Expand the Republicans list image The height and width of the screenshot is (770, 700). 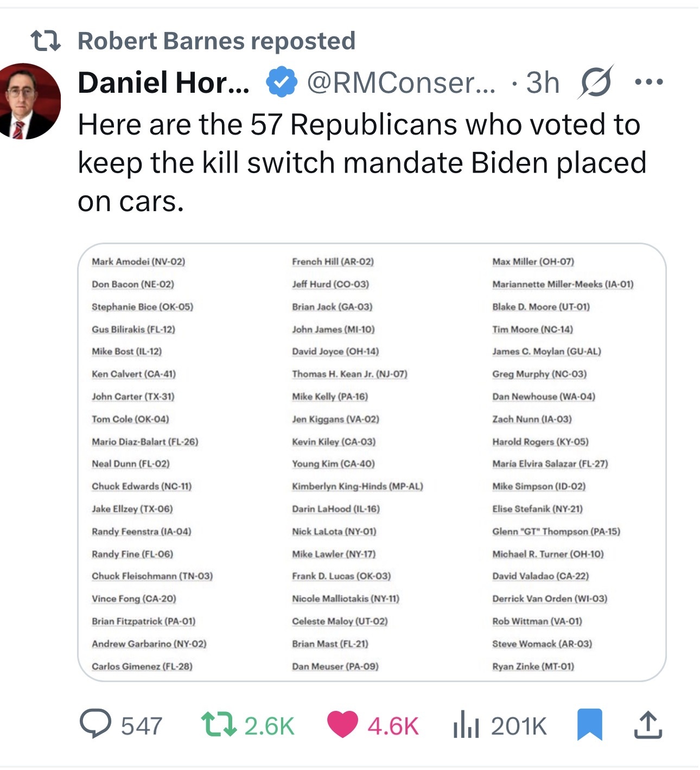(372, 462)
